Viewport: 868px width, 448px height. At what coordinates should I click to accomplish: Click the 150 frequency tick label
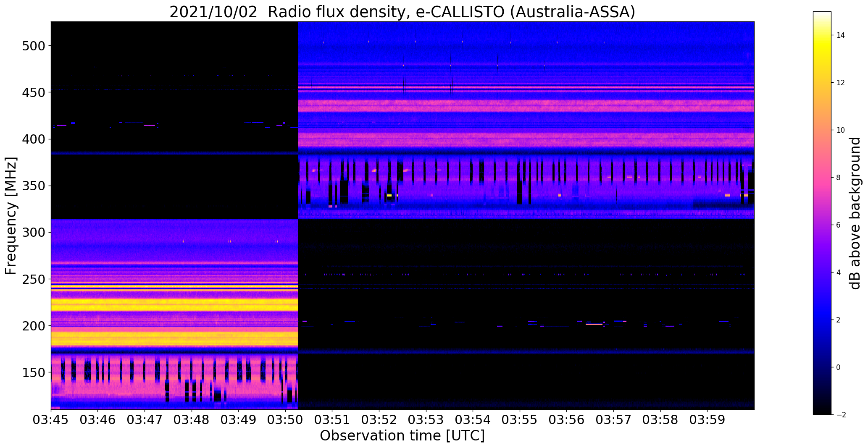coord(34,372)
